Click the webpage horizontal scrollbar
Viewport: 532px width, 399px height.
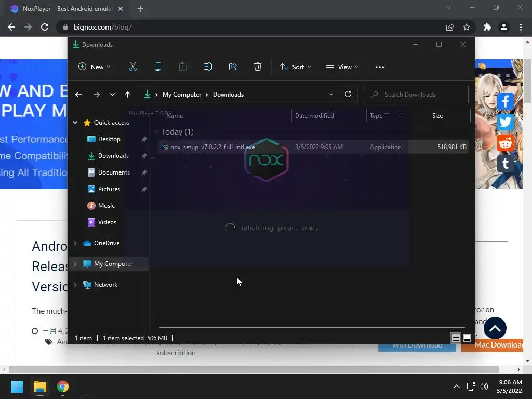[x=254, y=369]
